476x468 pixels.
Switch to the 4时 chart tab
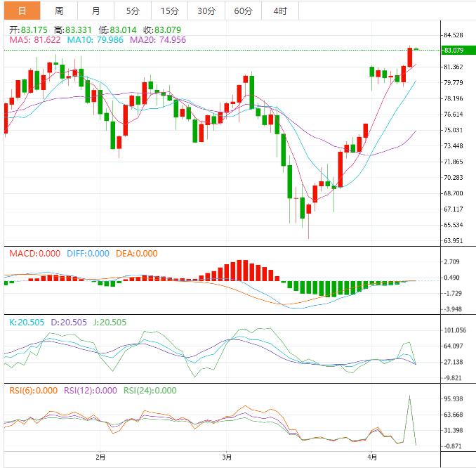(x=279, y=11)
